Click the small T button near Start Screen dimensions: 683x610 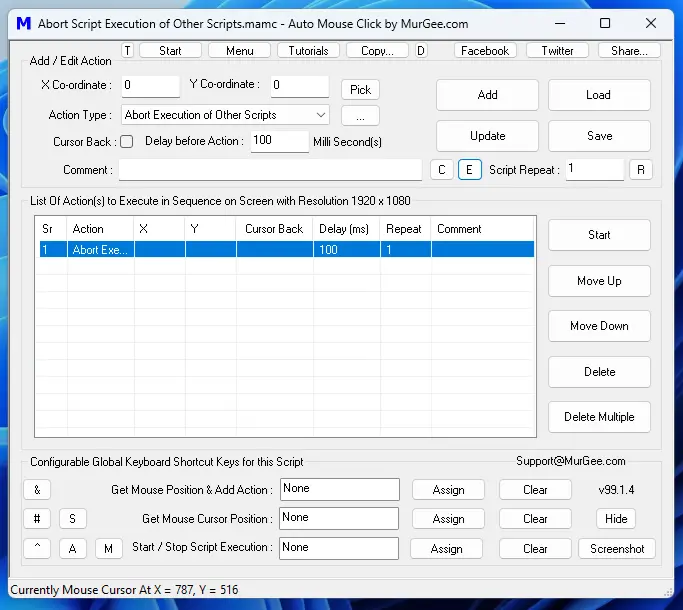[127, 51]
